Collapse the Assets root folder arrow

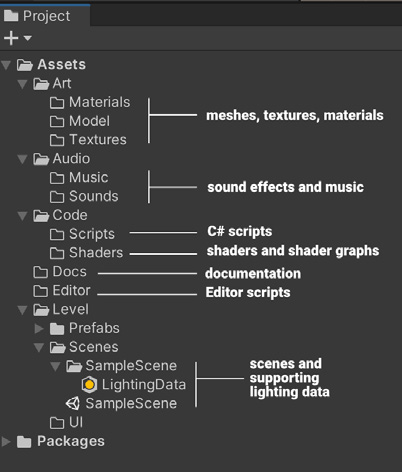click(x=6, y=65)
